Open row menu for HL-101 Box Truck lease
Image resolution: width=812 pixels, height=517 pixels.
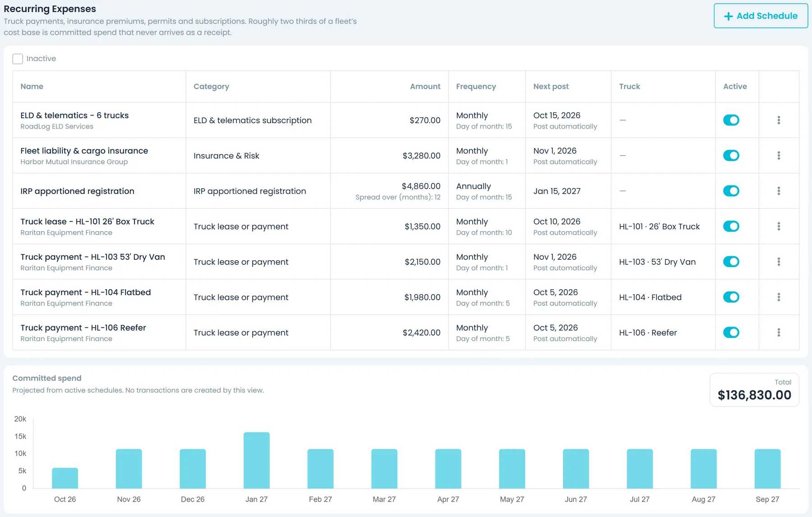(779, 226)
